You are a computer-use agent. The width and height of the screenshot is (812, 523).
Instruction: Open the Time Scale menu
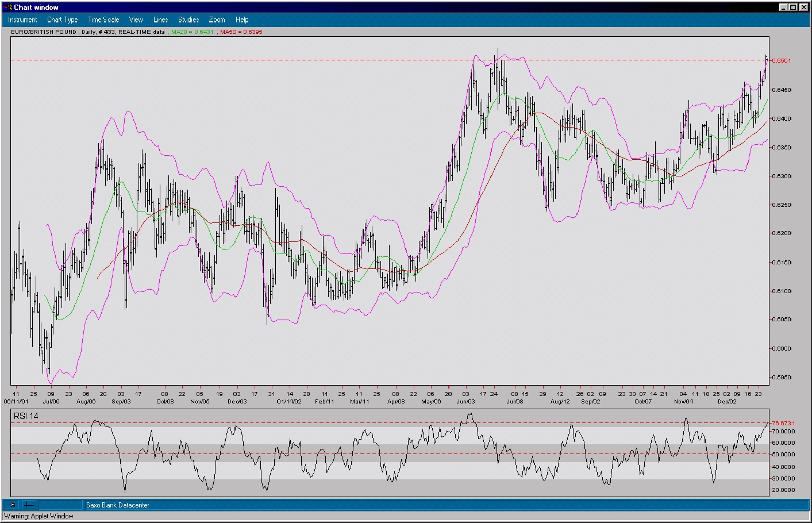point(103,20)
